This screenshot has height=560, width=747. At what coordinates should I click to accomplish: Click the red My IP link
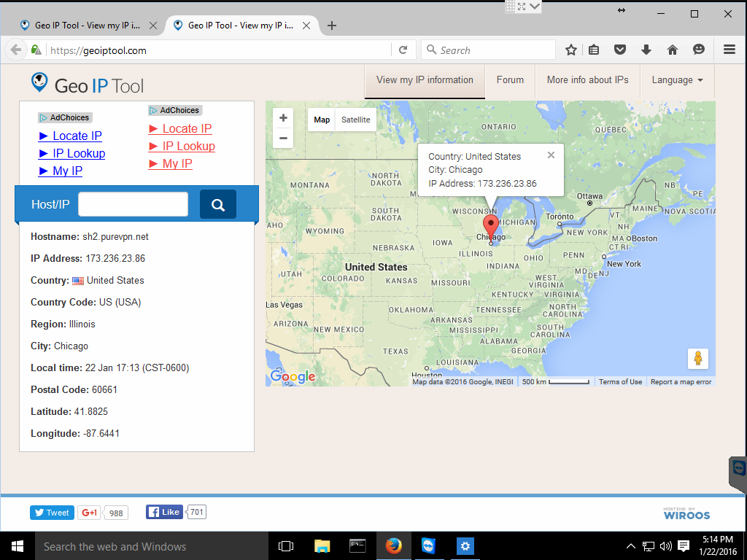coord(170,164)
